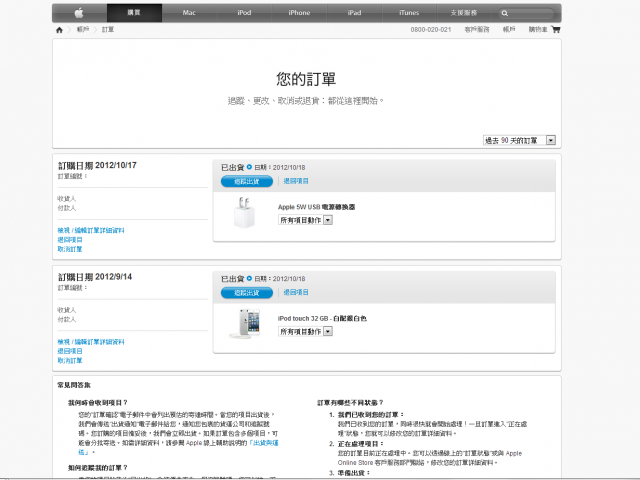Screen dimensions: 640x480
Task: Click cancel order link under 2012/9/14 order
Action: tap(70, 360)
